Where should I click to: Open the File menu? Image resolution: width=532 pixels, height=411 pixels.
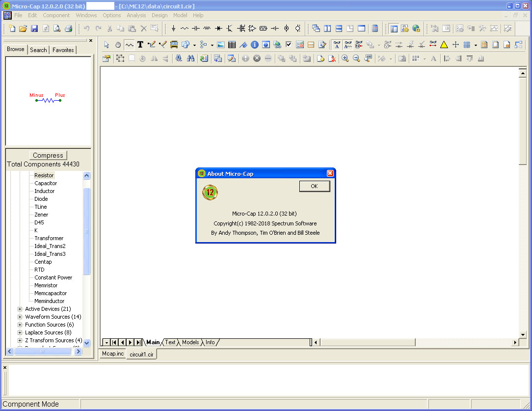tap(18, 15)
